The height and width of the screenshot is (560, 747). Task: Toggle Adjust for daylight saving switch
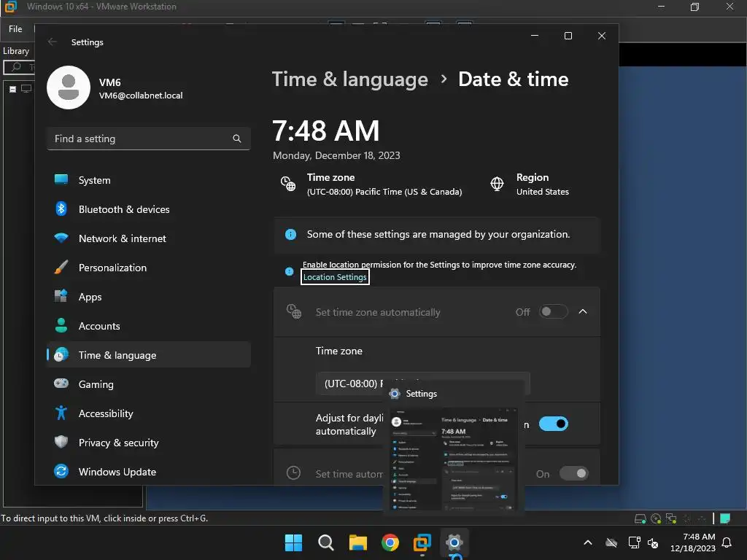click(553, 424)
